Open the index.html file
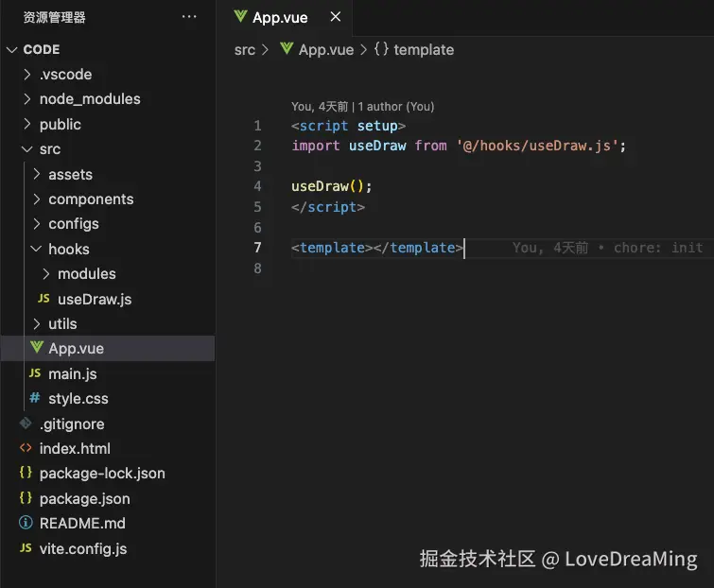Image resolution: width=714 pixels, height=588 pixels. (75, 449)
